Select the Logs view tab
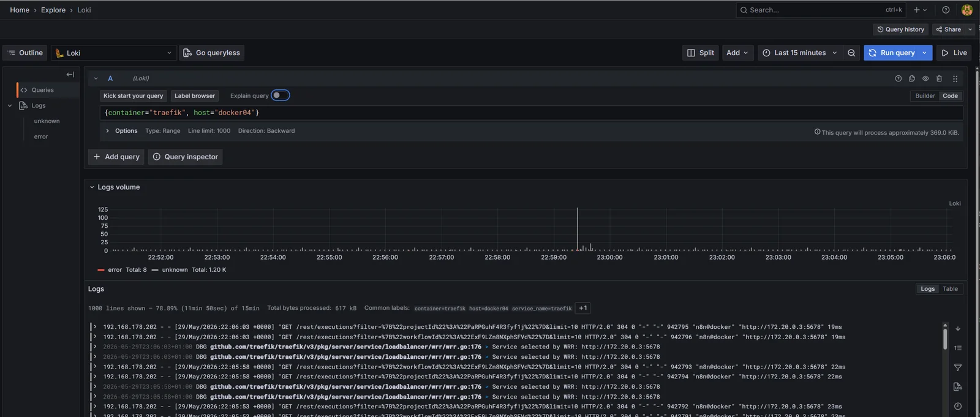The image size is (980, 417). point(927,289)
